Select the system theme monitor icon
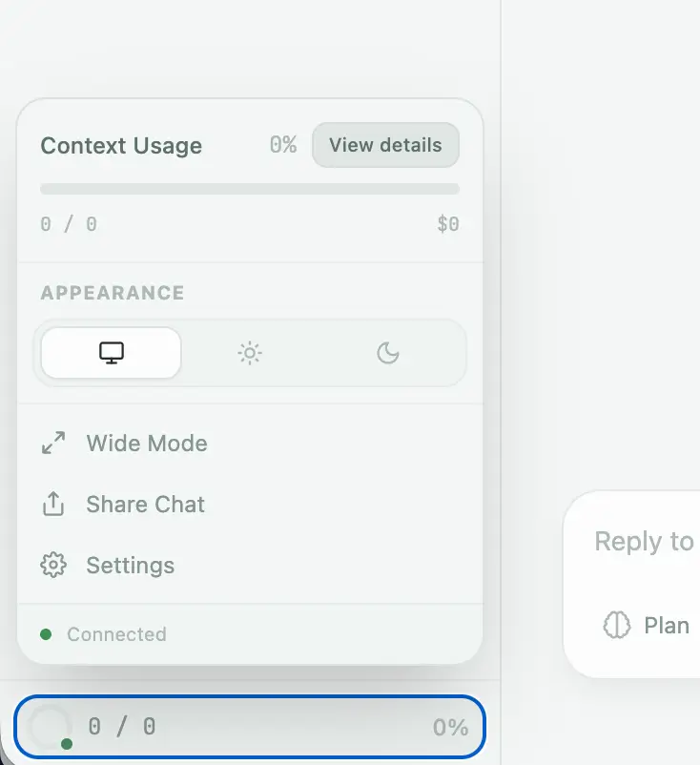 (x=112, y=353)
